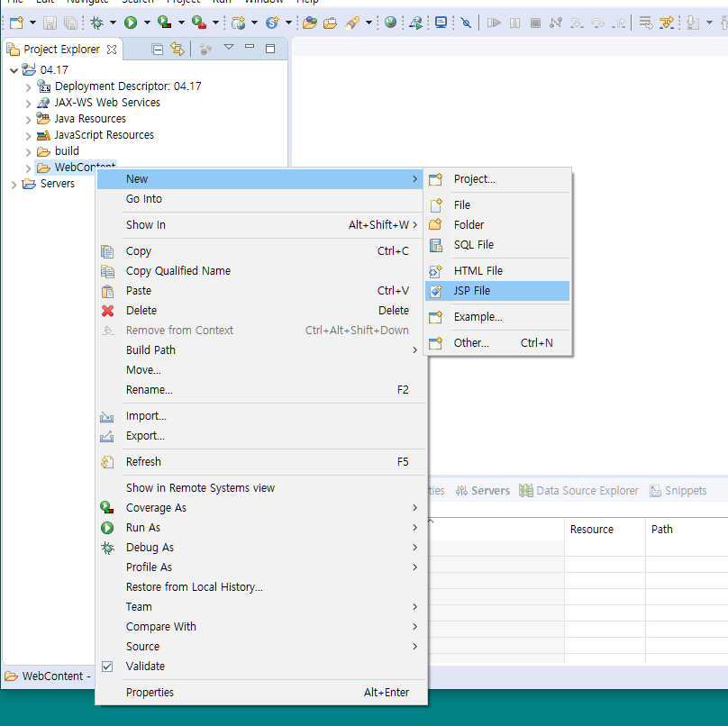The image size is (728, 726).
Task: Switch to the Data Source Explorer tab
Action: click(578, 490)
